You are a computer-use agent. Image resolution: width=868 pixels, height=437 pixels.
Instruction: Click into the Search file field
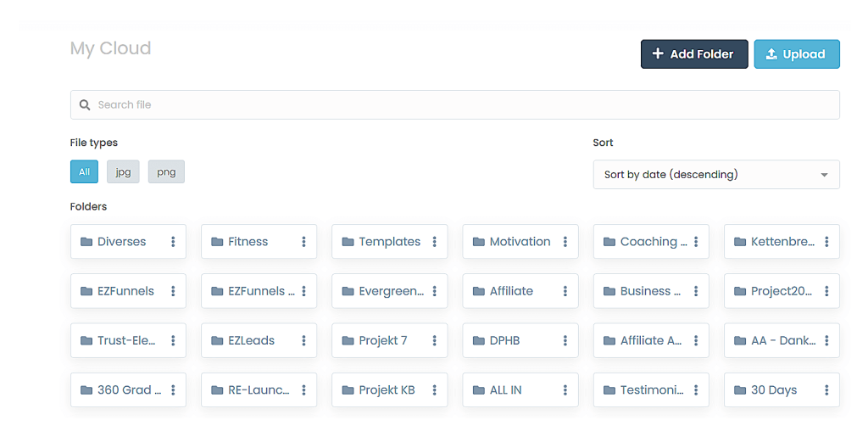pos(458,105)
